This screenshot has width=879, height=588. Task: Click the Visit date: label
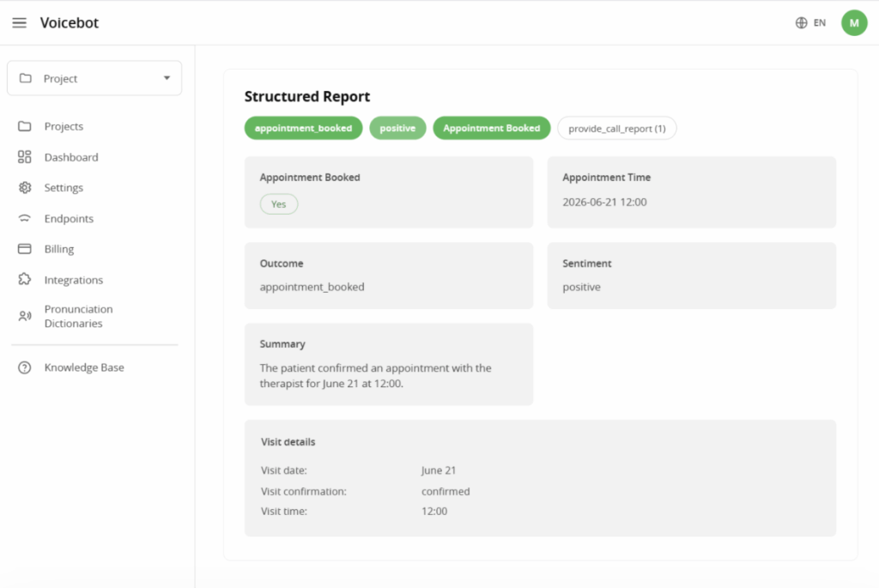pyautogui.click(x=283, y=470)
